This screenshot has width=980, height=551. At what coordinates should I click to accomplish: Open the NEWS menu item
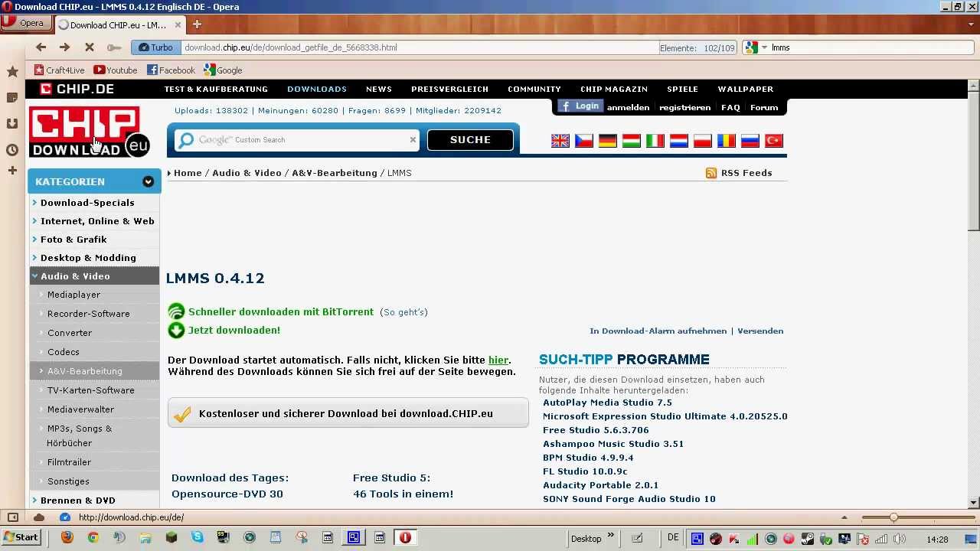click(x=379, y=89)
